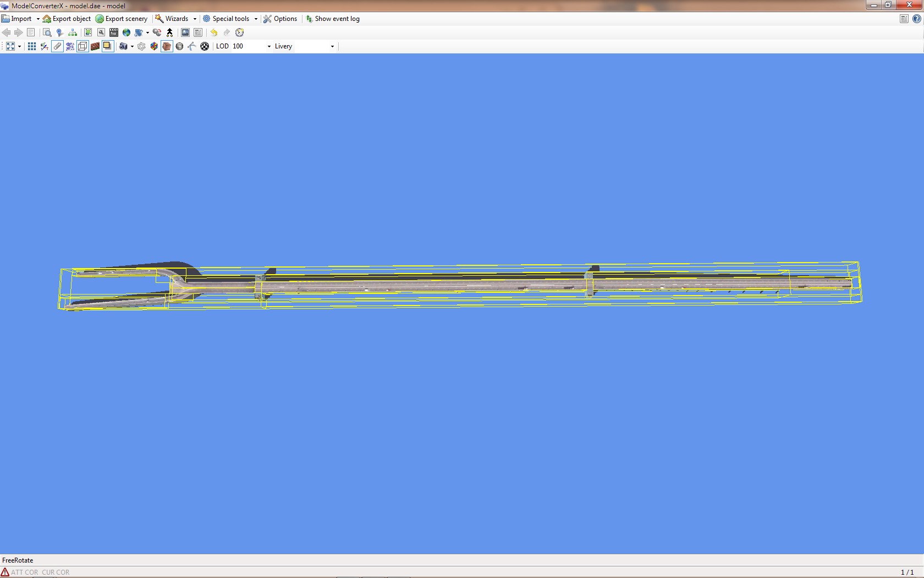Screen dimensions: 924x578
Task: Open the hierarchy editor tree icon
Action: pos(73,32)
